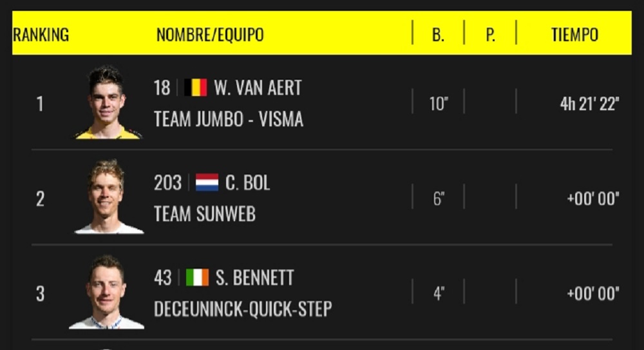Open S. Bennett's rider photo
Image resolution: width=644 pixels, height=350 pixels.
(106, 293)
